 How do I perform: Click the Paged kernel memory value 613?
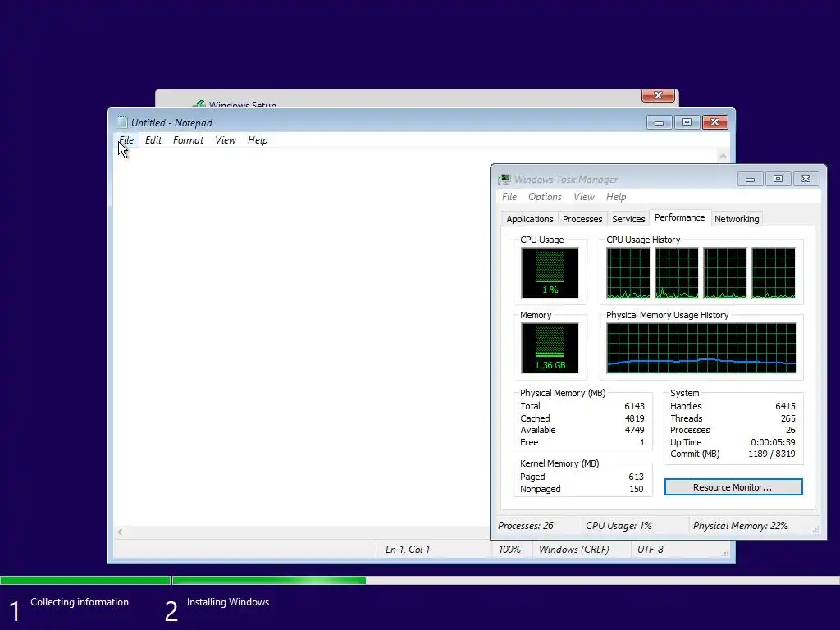pos(636,477)
